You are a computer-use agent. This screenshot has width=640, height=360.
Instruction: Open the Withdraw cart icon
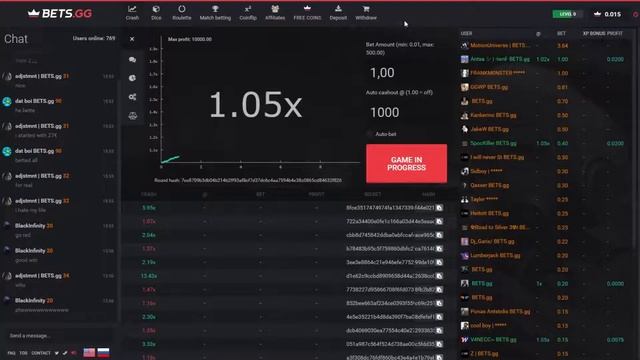(366, 9)
